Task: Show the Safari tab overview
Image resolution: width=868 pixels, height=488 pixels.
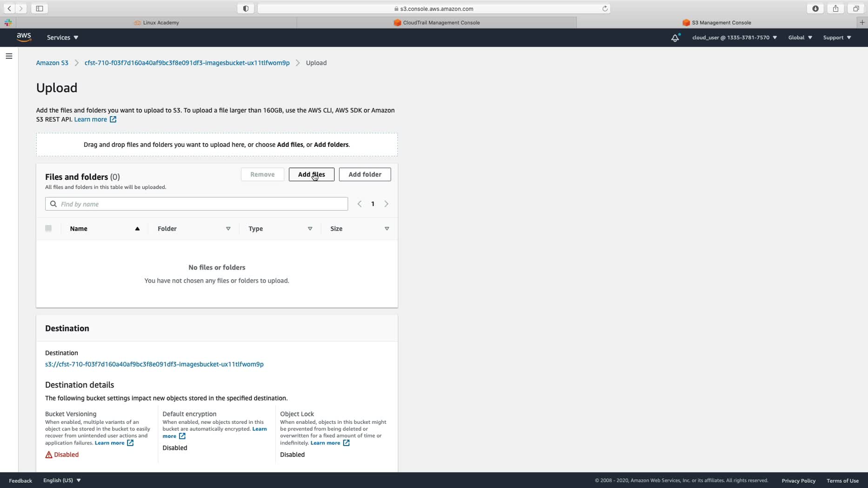Action: [x=856, y=8]
